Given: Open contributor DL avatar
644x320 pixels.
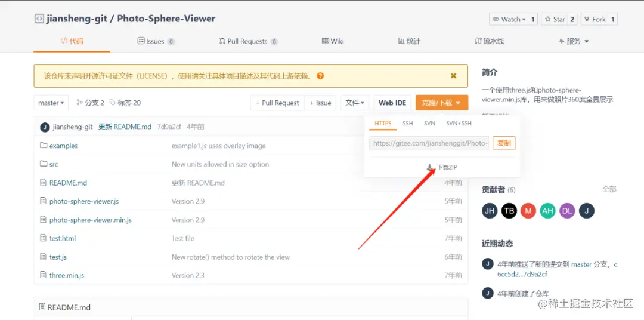Looking at the screenshot, I should click(567, 211).
